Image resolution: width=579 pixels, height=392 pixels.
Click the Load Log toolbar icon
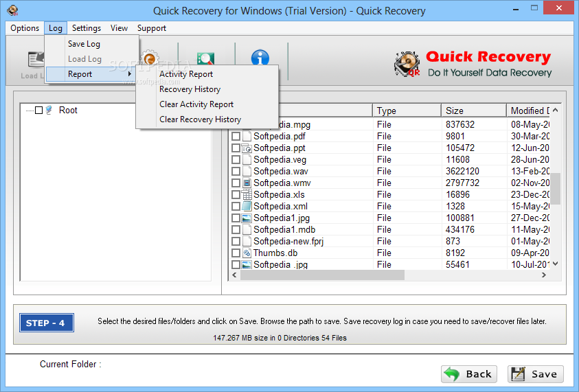pyautogui.click(x=36, y=60)
